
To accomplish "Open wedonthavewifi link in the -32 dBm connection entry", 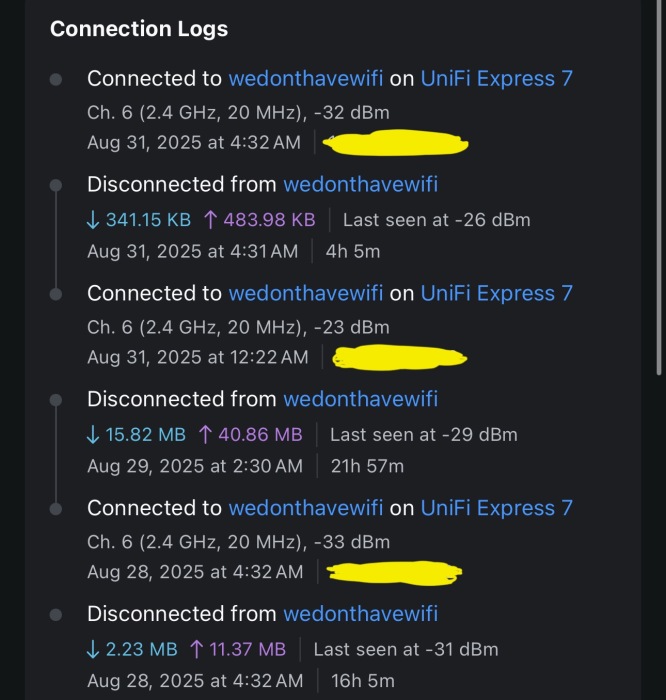I will tap(306, 78).
